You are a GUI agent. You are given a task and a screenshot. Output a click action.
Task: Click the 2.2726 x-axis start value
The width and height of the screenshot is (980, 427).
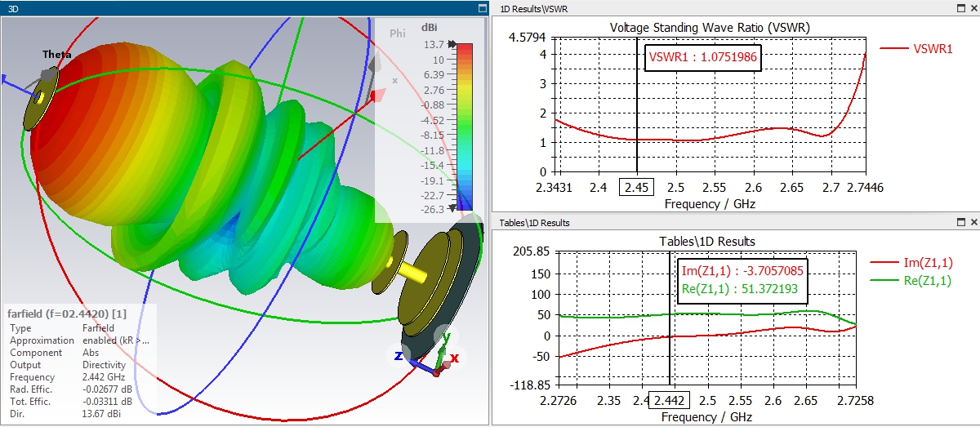(x=559, y=401)
